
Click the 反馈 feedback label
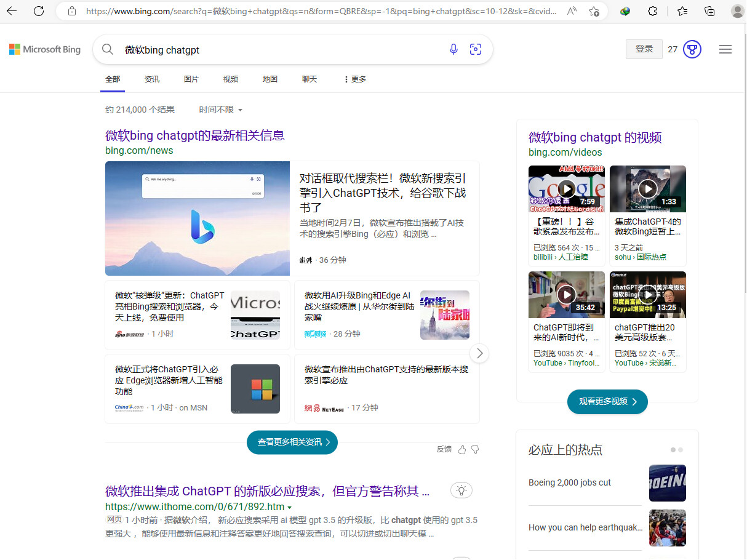pos(444,449)
